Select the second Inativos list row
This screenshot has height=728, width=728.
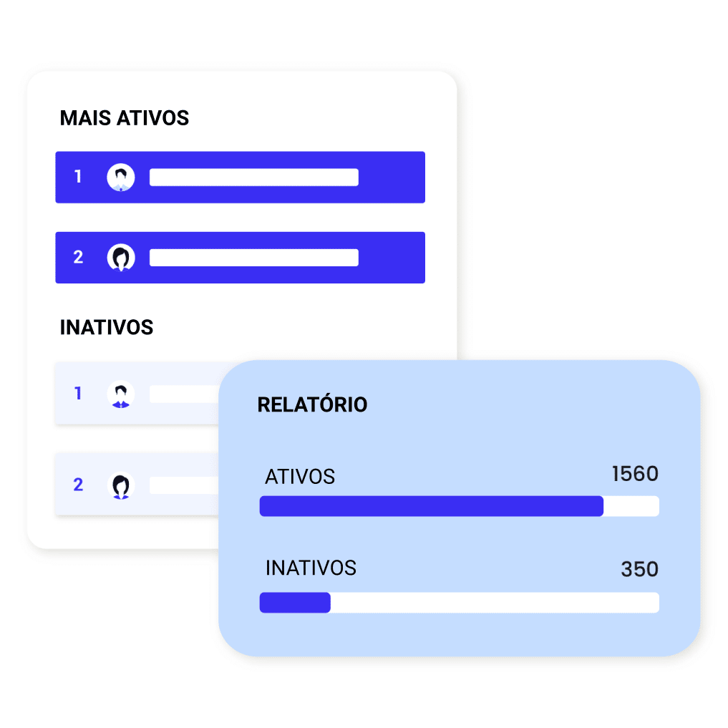[x=137, y=484]
